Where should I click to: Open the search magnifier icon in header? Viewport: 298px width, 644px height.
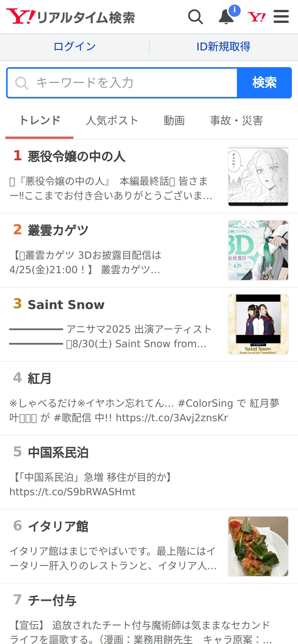pyautogui.click(x=195, y=17)
